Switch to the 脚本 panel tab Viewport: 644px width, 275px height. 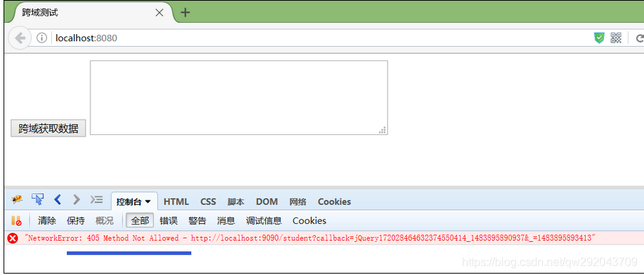236,202
